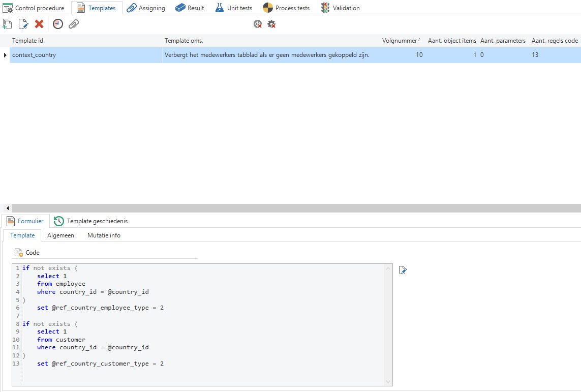Sort by the Volgnummer column header

point(399,41)
